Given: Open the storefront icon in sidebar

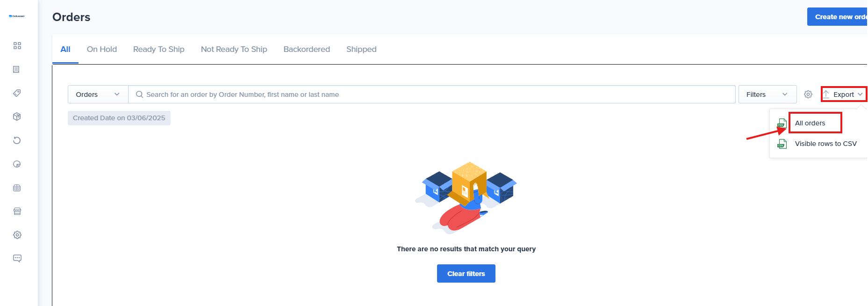Looking at the screenshot, I should point(17,211).
